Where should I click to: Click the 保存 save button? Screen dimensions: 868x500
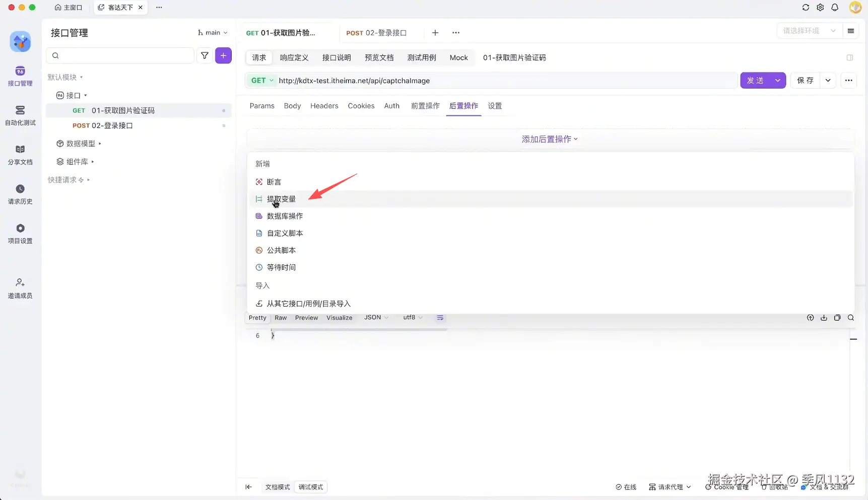coord(806,80)
